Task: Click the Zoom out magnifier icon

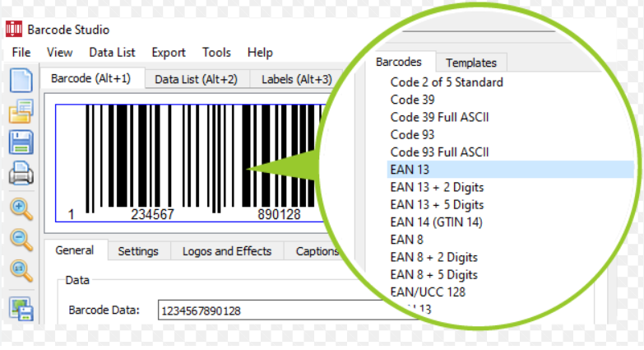Action: coord(21,240)
